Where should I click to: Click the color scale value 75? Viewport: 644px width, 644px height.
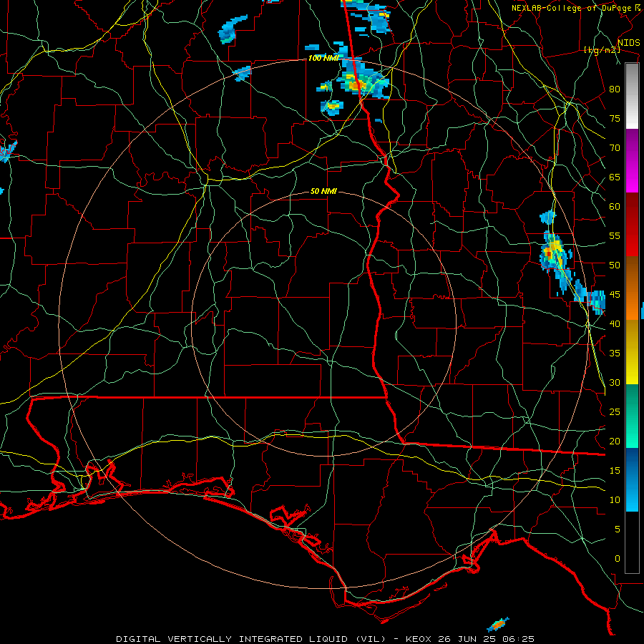615,118
